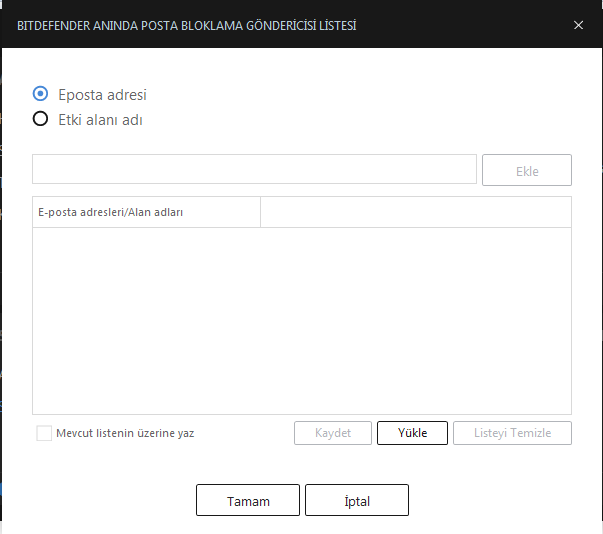This screenshot has width=603, height=534.
Task: Close the Bitdefender sender list dialog
Action: click(x=578, y=25)
